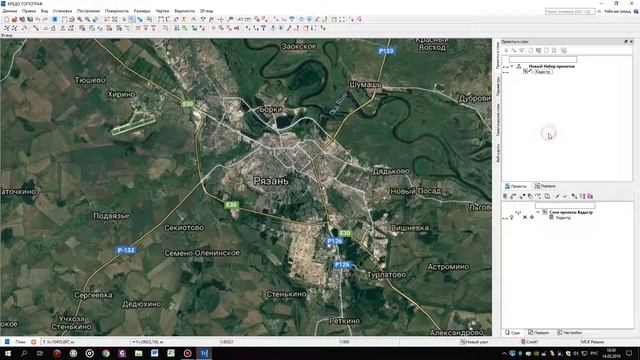Click the План tab in status bar
Screen dimensions: 640x360
tap(20, 342)
